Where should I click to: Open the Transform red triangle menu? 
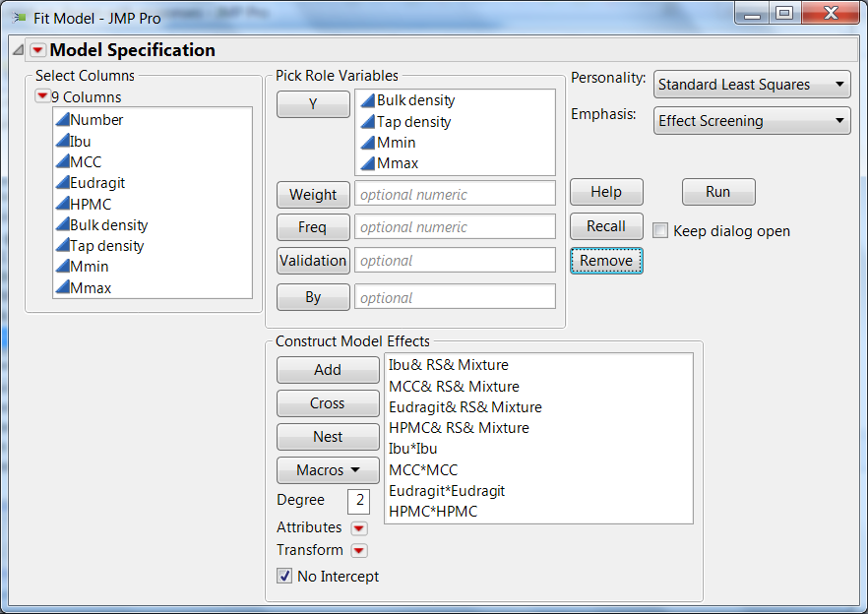[358, 550]
